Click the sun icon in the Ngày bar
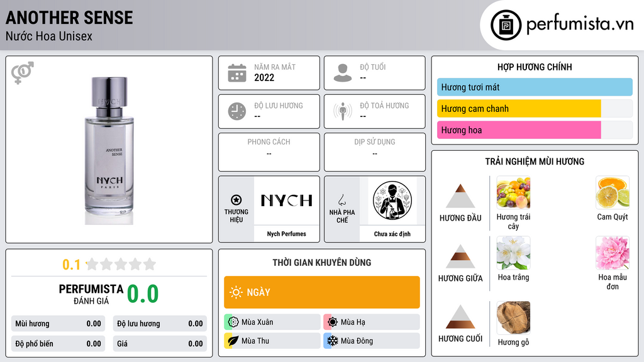Viewport: 644px width, 362px height. [x=236, y=292]
